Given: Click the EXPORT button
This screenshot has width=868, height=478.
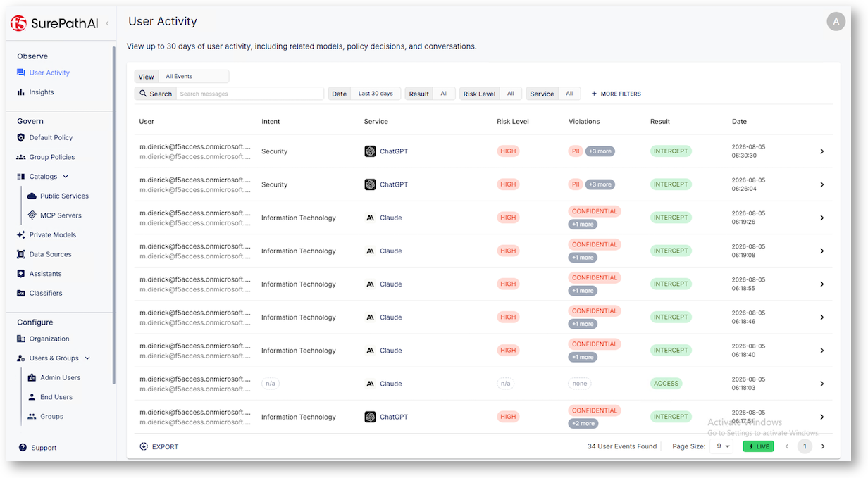Looking at the screenshot, I should tap(159, 446).
